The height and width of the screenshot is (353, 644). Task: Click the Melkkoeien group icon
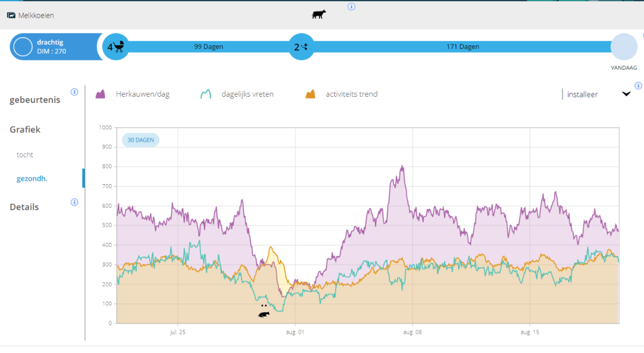click(11, 14)
